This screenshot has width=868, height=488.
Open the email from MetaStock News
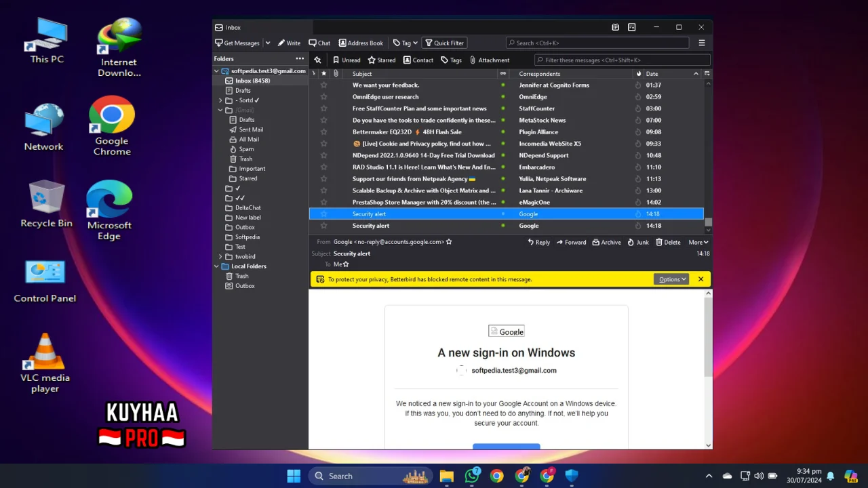point(506,120)
